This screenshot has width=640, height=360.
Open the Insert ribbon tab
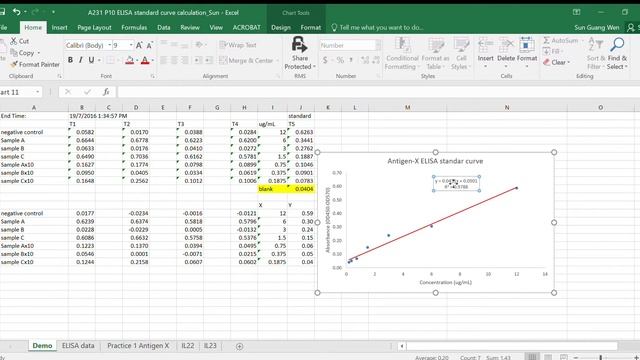tap(59, 27)
